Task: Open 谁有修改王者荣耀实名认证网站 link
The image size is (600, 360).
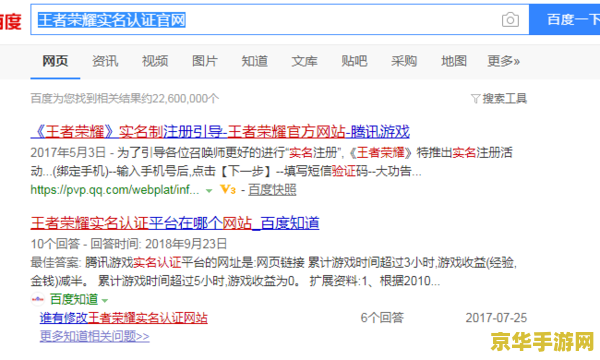Action: coord(124,318)
